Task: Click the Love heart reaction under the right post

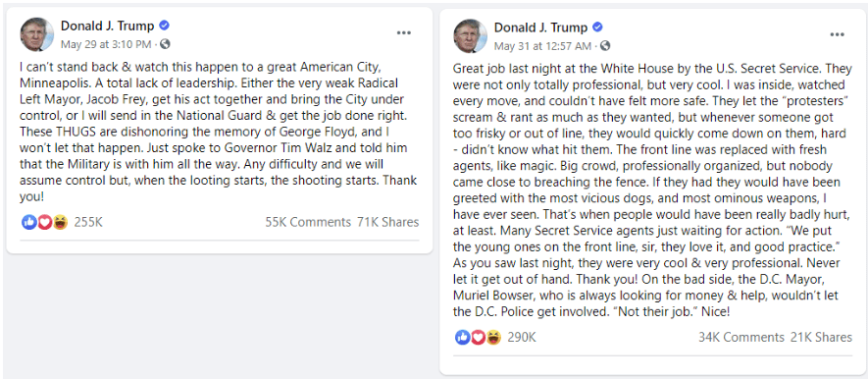Action: 479,337
